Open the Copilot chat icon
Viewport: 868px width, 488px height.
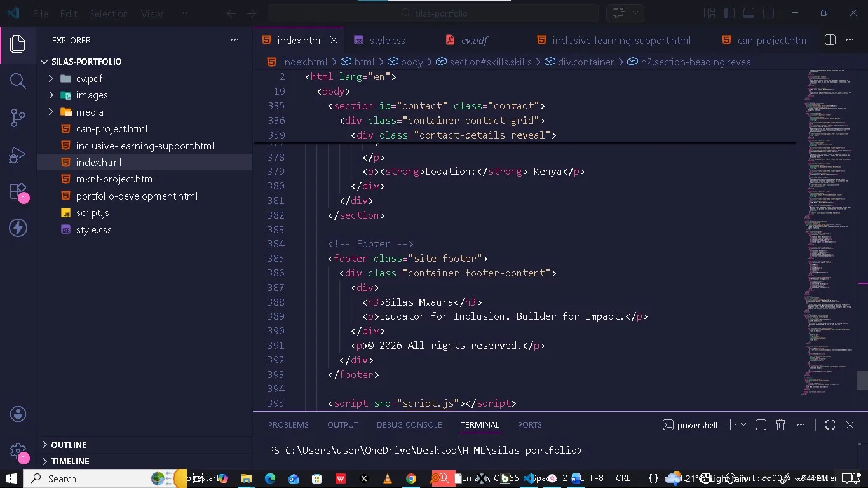pyautogui.click(x=618, y=13)
